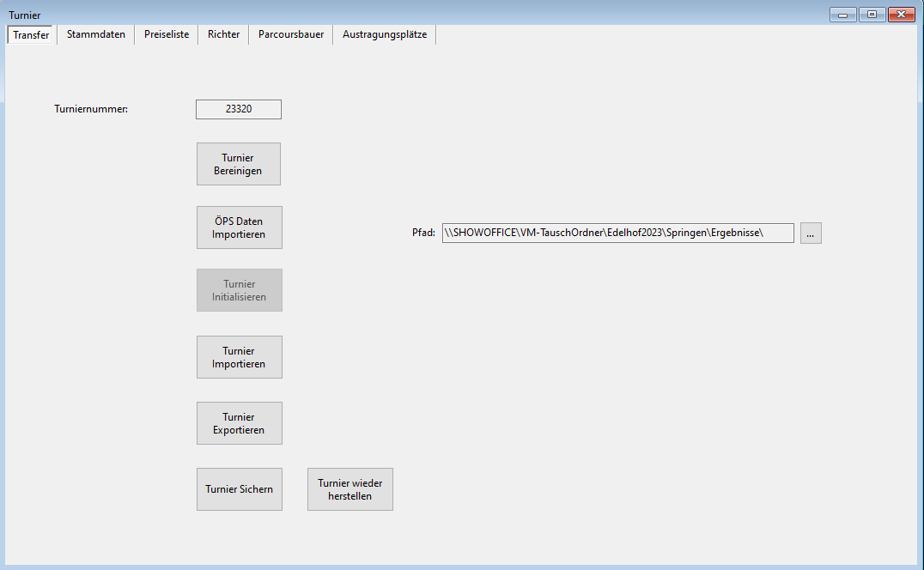
Task: Open the Stammdaten tab
Action: pos(96,34)
